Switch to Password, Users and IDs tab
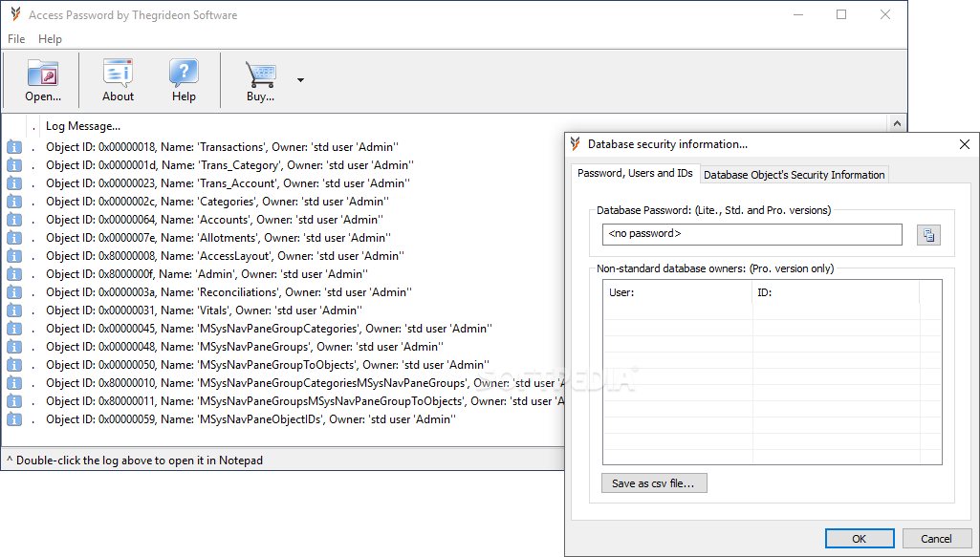980x557 pixels. point(635,173)
